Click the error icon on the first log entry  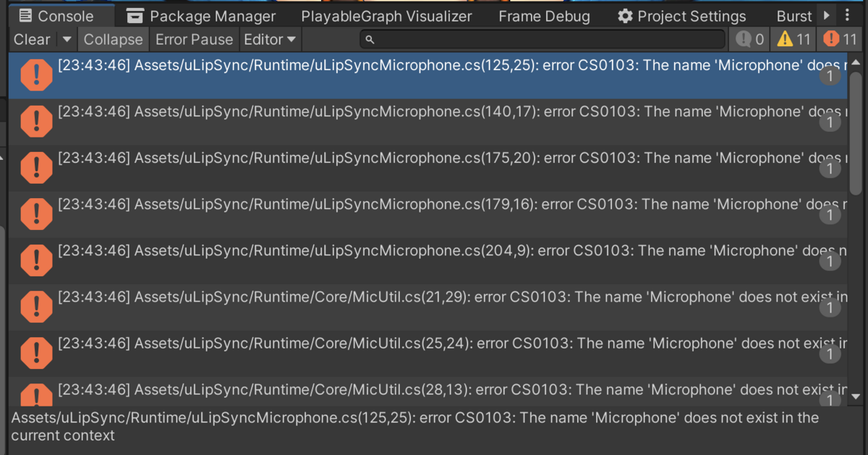point(36,75)
